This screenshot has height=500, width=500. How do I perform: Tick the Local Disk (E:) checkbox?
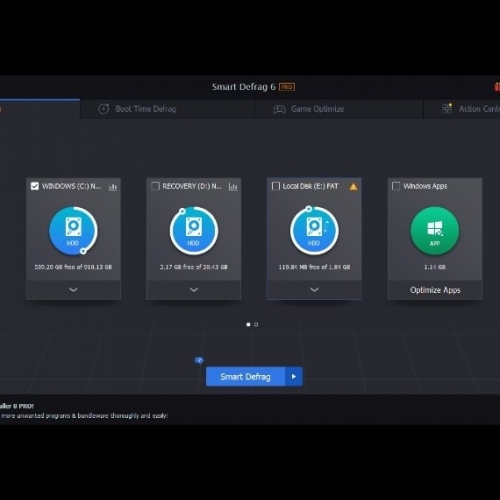276,186
